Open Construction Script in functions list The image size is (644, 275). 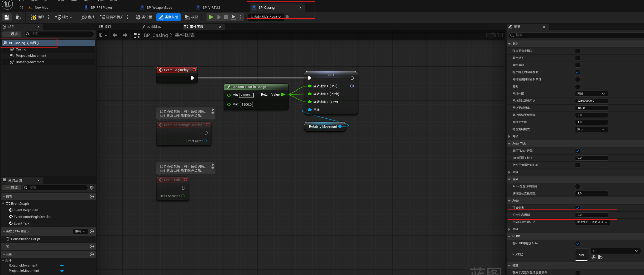[x=26, y=239]
